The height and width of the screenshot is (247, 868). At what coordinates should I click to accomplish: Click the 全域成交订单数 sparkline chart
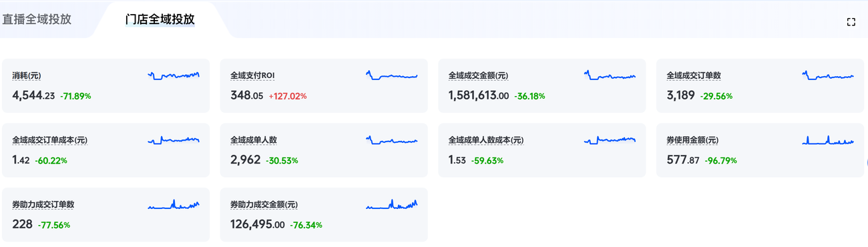click(828, 75)
